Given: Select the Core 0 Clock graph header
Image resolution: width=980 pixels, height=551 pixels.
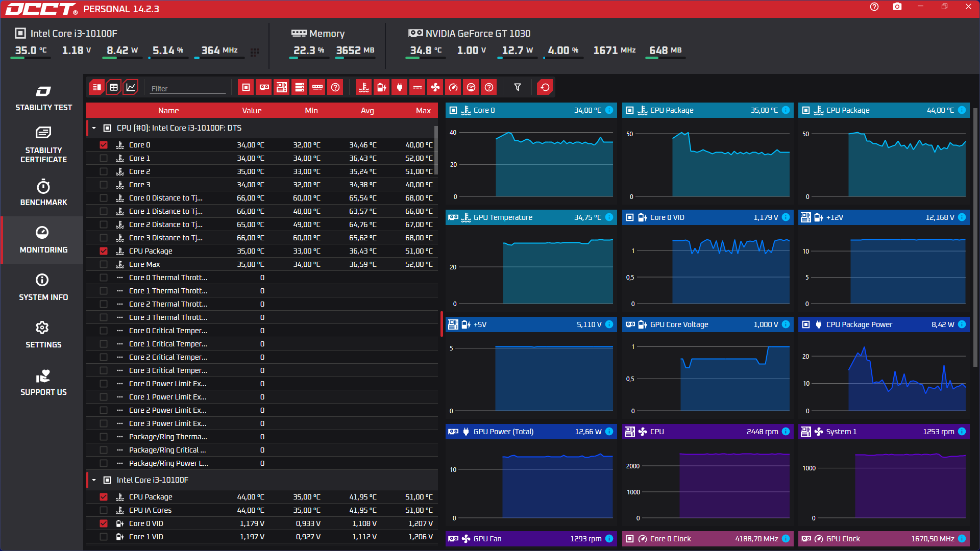Looking at the screenshot, I should pos(707,539).
